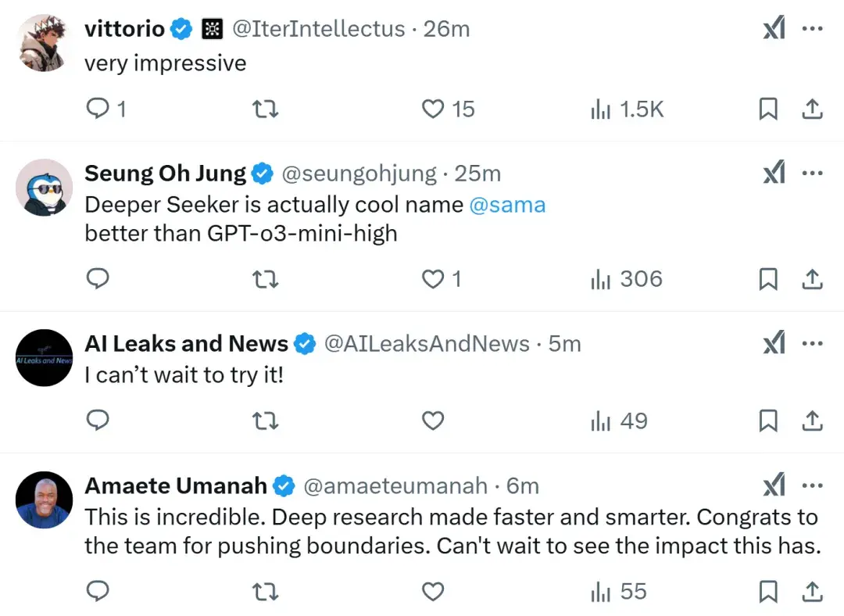Open more options on Seung Oh Jung's post
Screen dimensions: 844x616
coord(813,173)
